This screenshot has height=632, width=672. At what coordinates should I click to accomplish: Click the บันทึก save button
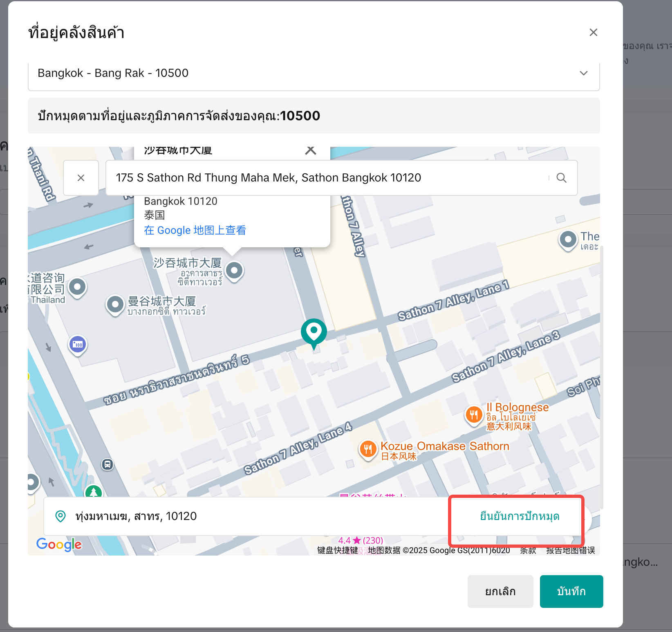pos(571,592)
